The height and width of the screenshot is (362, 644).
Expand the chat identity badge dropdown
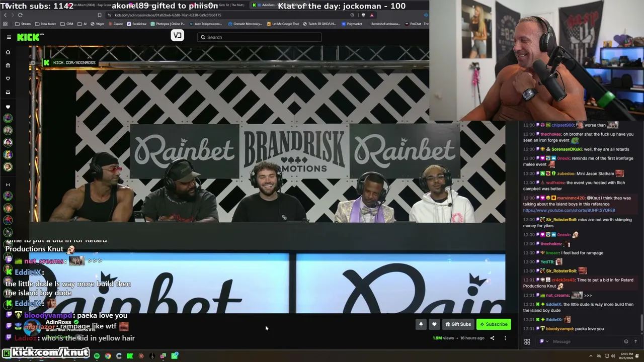point(544,341)
